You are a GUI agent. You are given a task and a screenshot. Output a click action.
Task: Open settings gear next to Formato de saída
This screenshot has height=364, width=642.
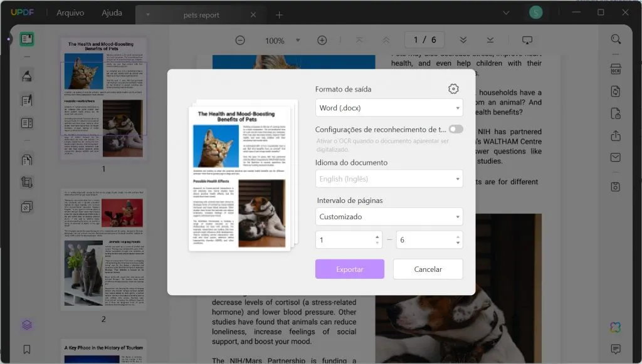coord(453,88)
